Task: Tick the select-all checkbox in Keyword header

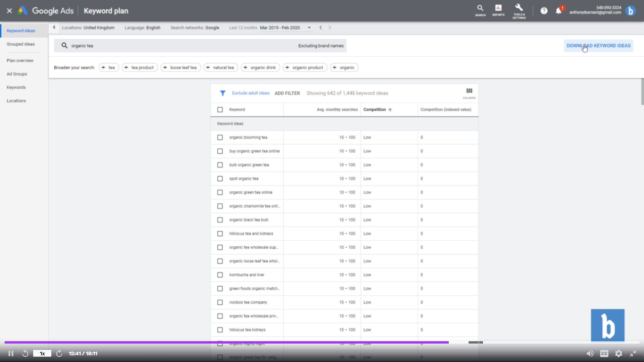Action: [x=220, y=110]
